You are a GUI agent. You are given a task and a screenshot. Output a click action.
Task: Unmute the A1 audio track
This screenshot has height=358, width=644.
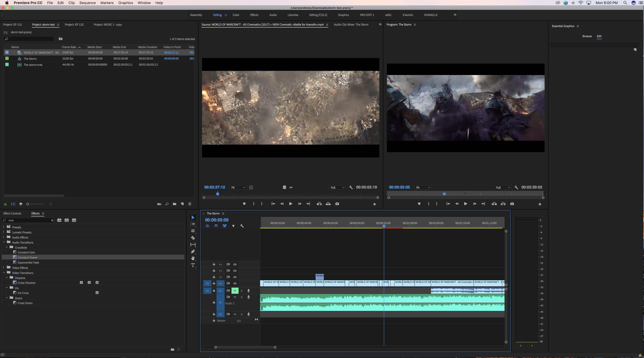[x=235, y=291]
